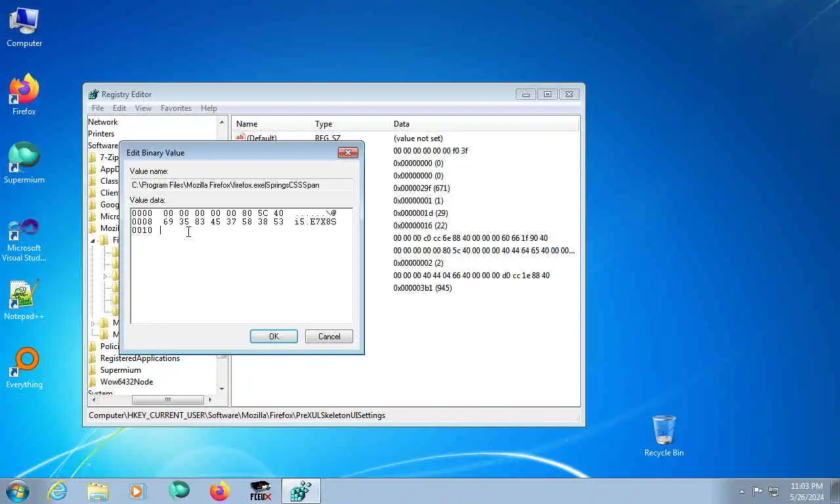Viewport: 840px width, 504px height.
Task: Select the RegisteredApplications key
Action: pos(140,358)
